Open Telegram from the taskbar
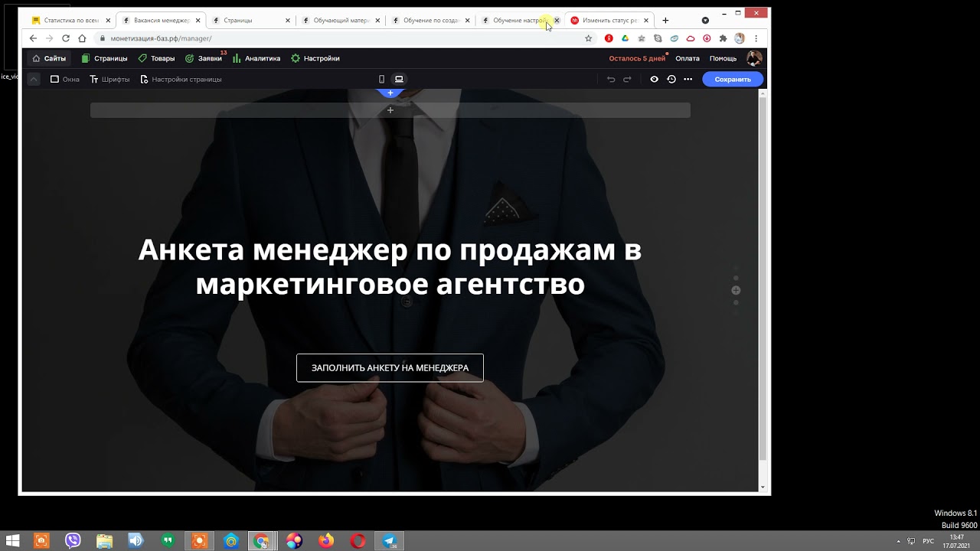980x551 pixels. (390, 541)
